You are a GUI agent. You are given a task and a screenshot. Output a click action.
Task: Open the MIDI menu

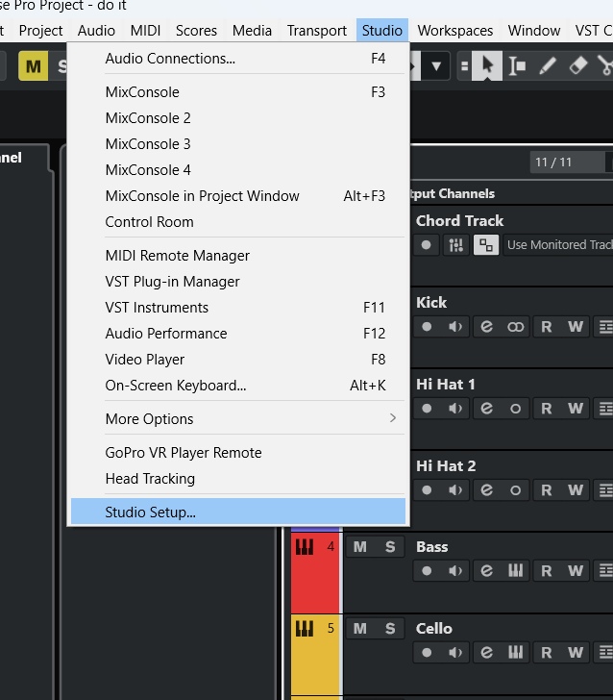(145, 31)
